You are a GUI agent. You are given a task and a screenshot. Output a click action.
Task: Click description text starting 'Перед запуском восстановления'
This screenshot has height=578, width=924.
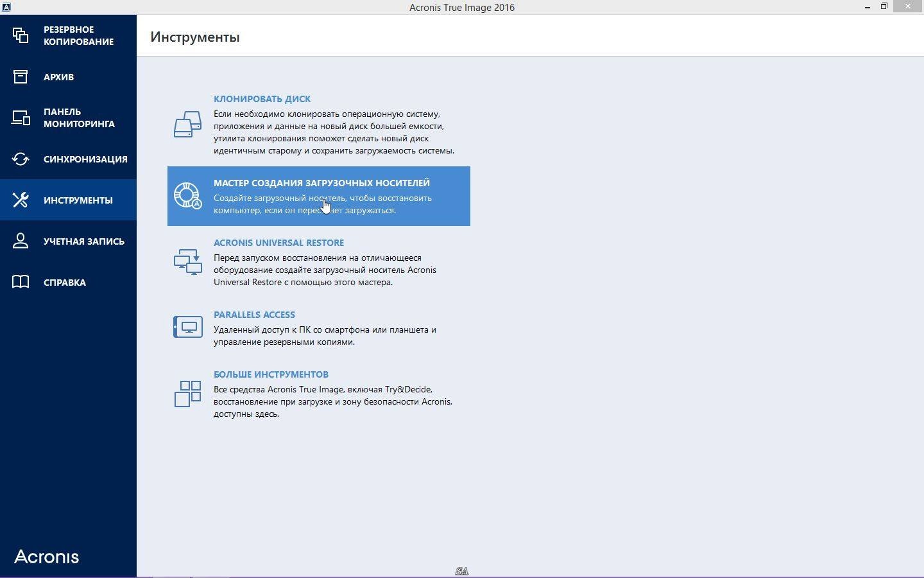click(x=325, y=270)
